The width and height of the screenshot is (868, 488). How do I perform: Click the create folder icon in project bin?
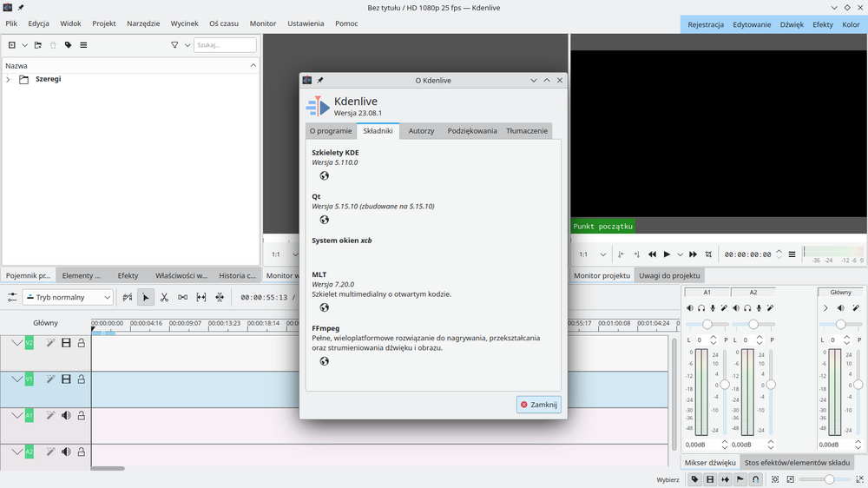(x=38, y=45)
